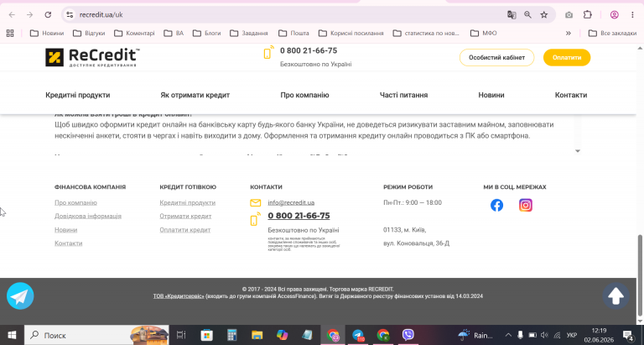Click the yellow Оплатити button

click(567, 58)
